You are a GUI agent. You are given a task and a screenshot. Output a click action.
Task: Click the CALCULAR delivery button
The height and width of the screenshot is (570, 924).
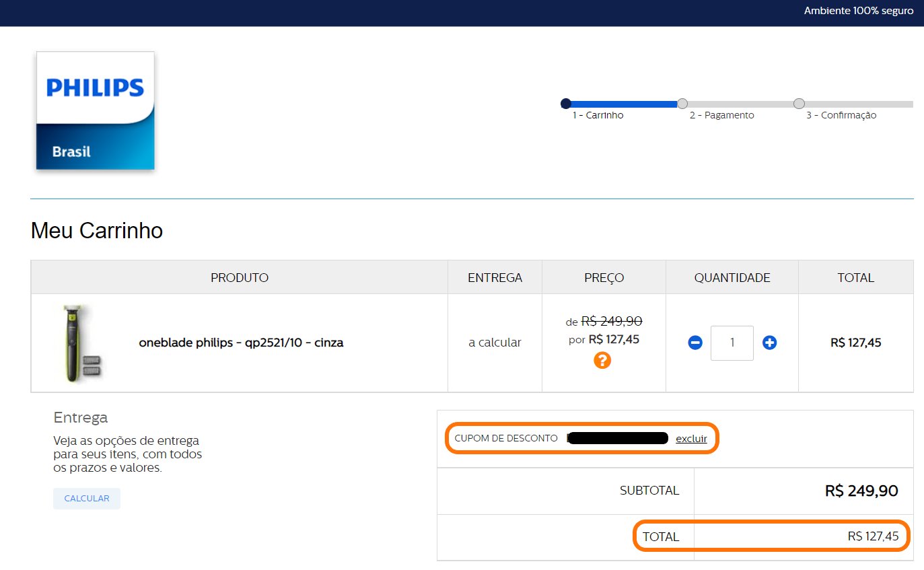coord(87,499)
